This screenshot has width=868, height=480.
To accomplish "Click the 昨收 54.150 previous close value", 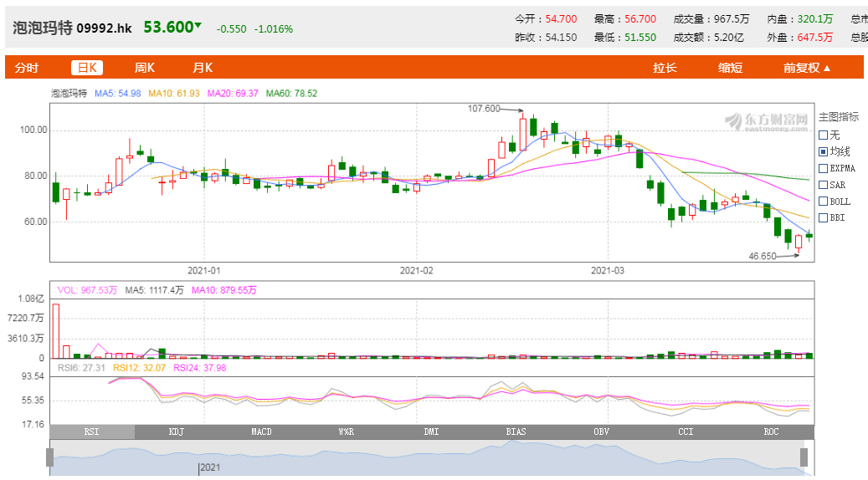I will coord(561,37).
